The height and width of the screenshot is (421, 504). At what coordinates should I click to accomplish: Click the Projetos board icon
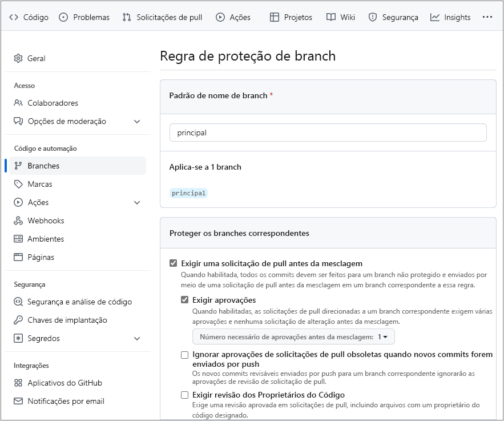[x=275, y=17]
